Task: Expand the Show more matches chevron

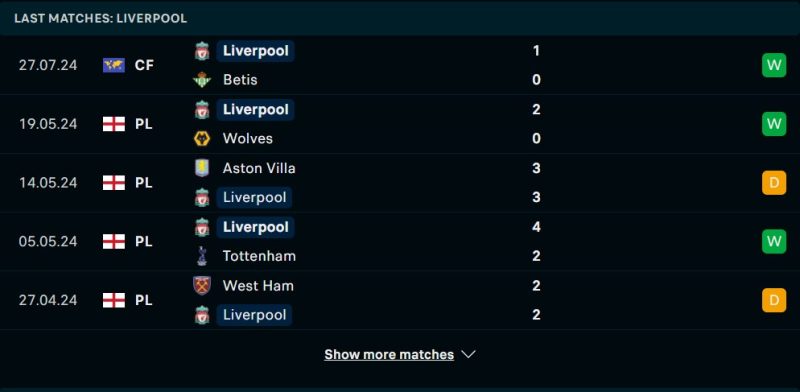Action: (x=468, y=354)
